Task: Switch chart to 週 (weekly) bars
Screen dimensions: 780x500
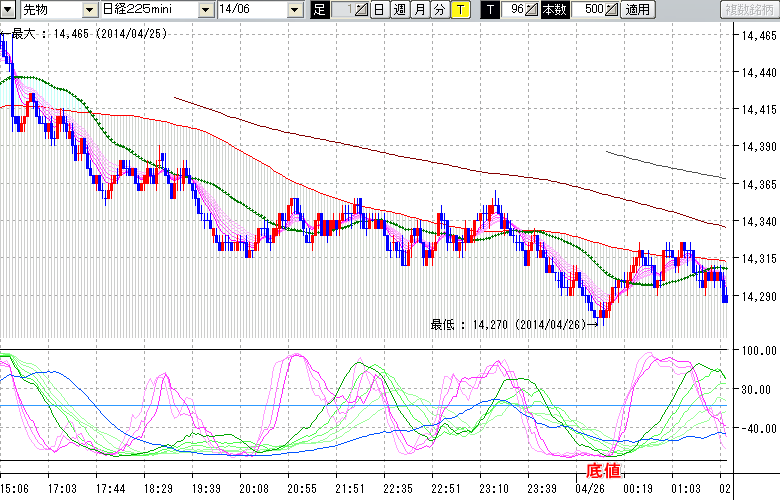Action: point(399,10)
